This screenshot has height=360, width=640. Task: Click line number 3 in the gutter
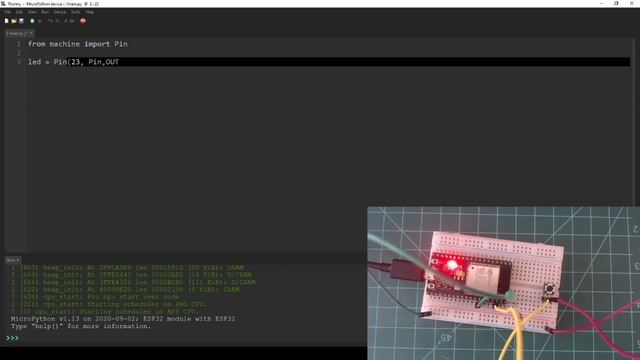point(18,62)
